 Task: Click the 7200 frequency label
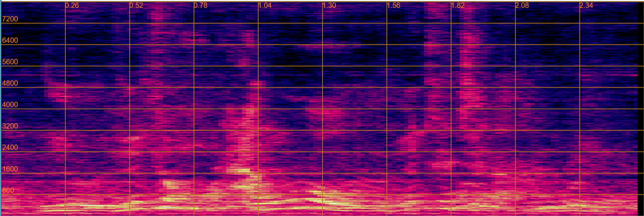10,19
